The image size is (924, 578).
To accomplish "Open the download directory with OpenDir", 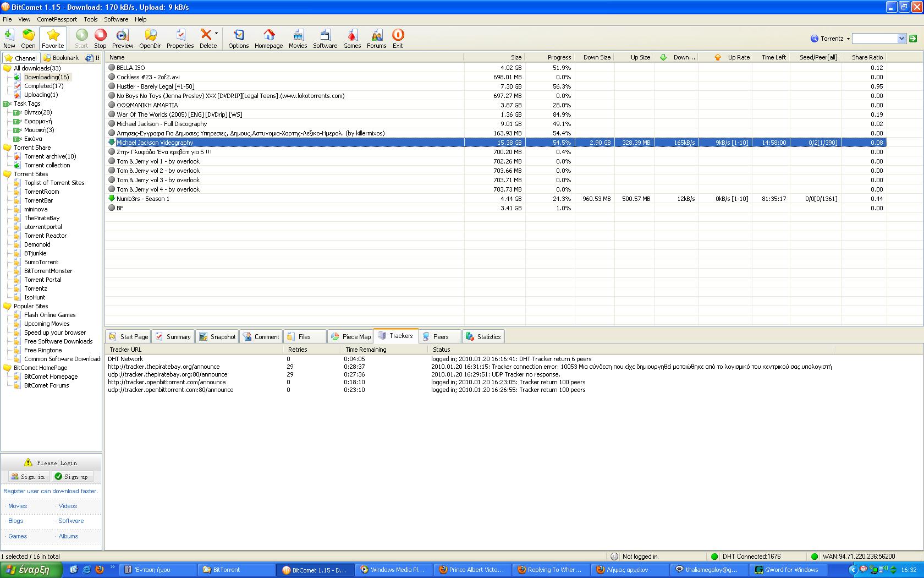I will click(x=150, y=39).
